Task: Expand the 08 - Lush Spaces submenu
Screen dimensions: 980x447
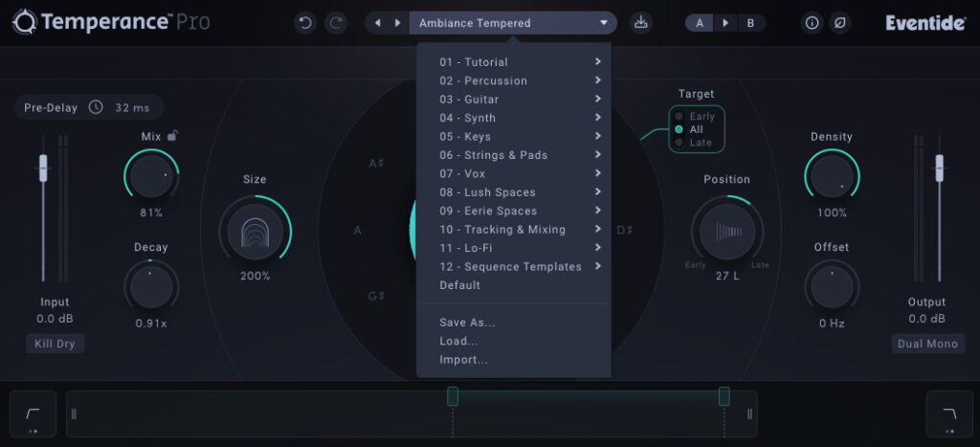Action: 513,192
